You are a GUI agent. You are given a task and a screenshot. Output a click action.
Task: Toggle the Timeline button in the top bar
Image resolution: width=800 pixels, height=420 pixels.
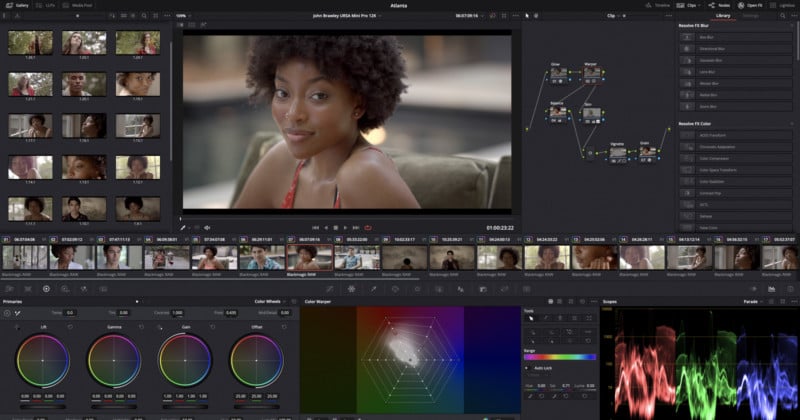(658, 5)
